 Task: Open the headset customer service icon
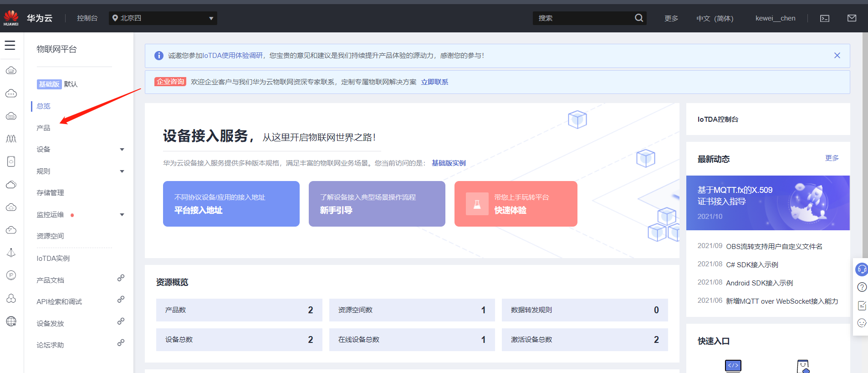pyautogui.click(x=862, y=269)
